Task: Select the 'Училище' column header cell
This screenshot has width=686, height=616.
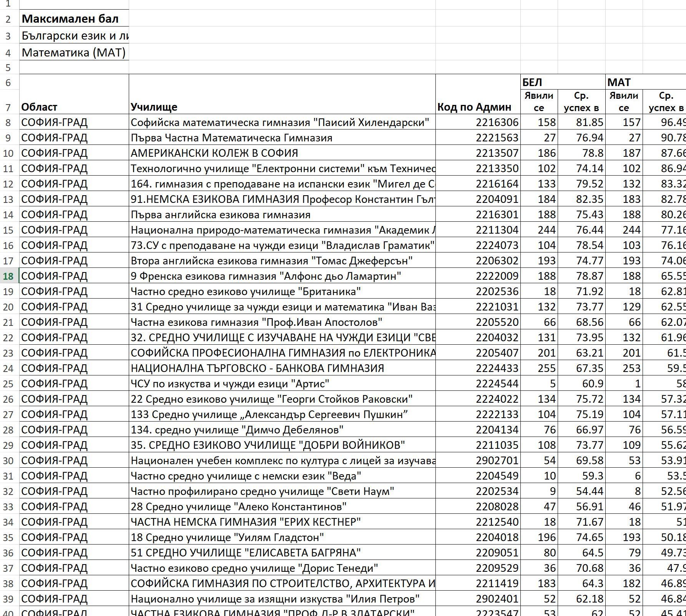Action: 282,94
